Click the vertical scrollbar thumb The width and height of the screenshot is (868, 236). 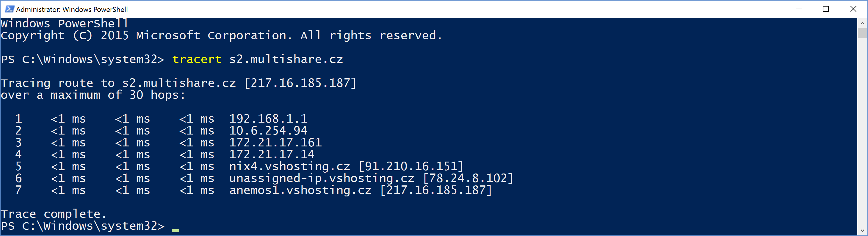[x=862, y=33]
